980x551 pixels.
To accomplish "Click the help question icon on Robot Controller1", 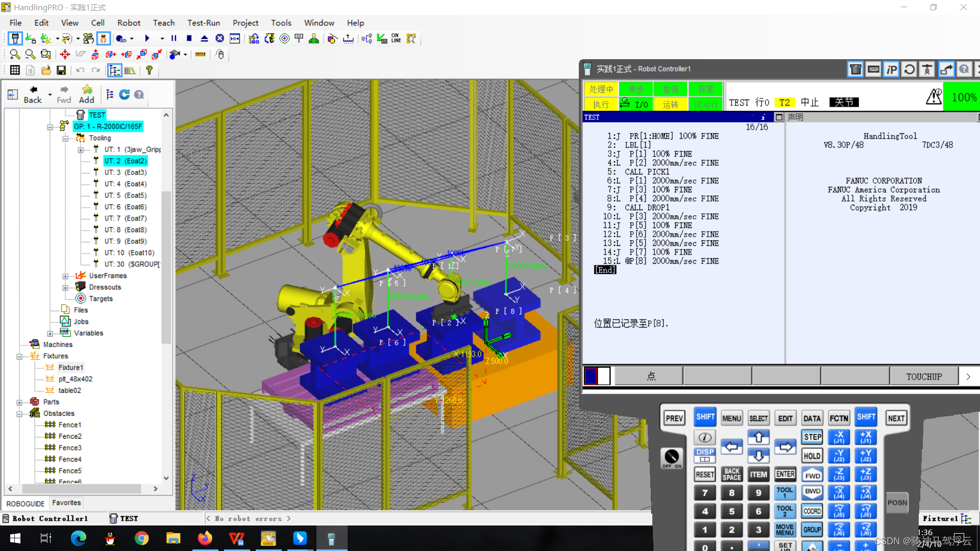I will 964,69.
